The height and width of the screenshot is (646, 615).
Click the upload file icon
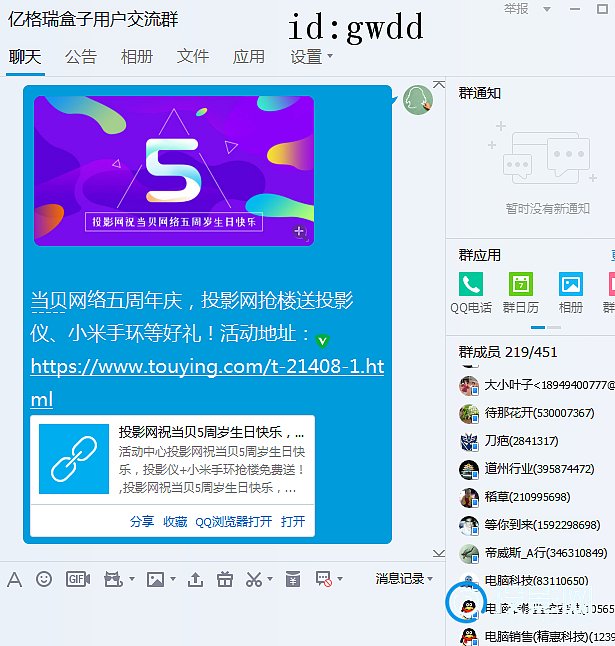195,579
